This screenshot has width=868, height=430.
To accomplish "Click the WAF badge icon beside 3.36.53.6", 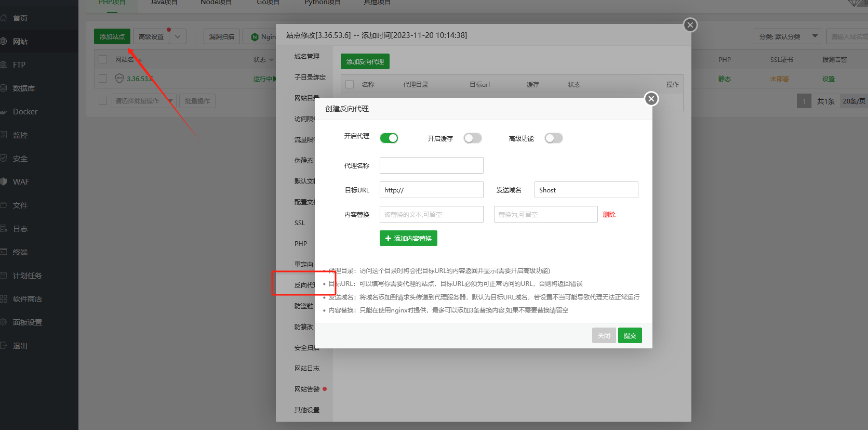I will (119, 79).
